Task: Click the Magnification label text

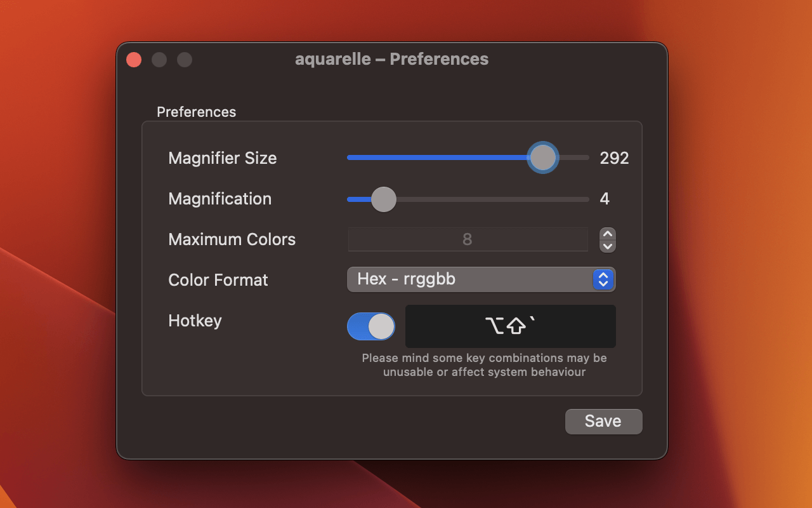Action: [220, 199]
